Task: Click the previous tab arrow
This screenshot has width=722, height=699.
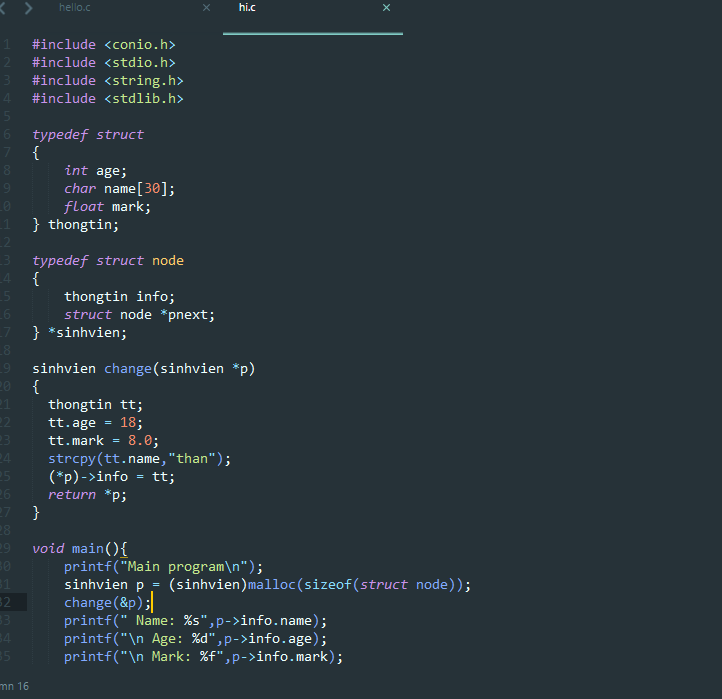Action: (3, 8)
